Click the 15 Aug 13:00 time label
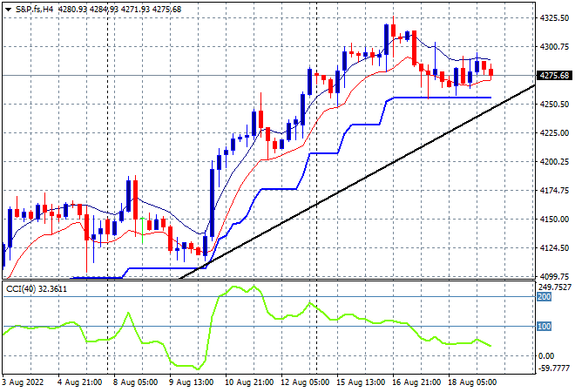575x392 pixels. 361,382
